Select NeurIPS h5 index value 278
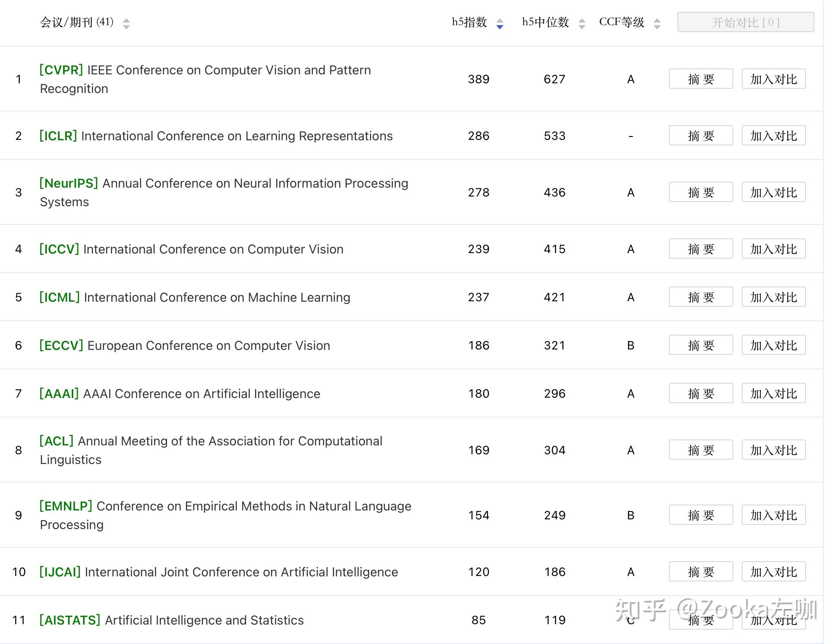 479,193
